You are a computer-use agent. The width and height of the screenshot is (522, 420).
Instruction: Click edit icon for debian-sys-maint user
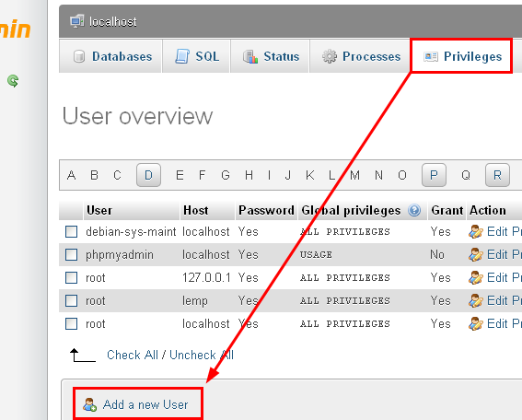[475, 231]
